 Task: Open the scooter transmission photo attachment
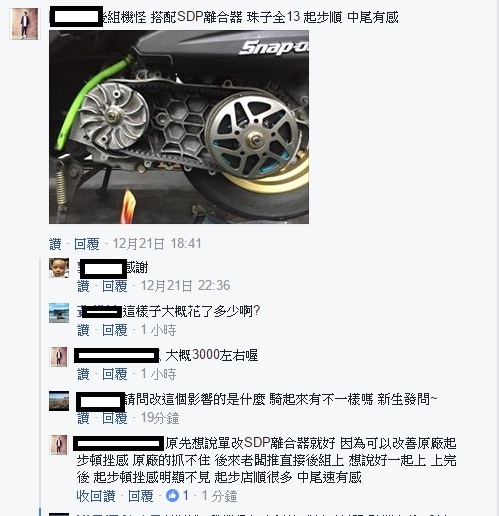tap(179, 127)
